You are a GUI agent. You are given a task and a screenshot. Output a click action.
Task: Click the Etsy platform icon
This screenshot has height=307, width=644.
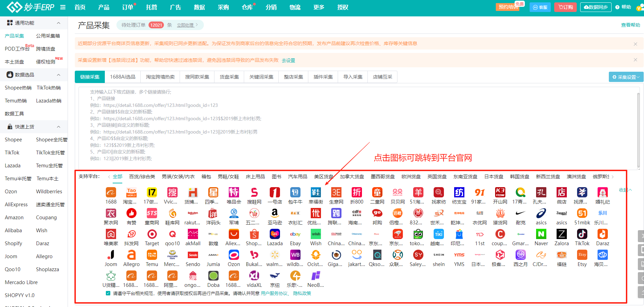(582, 255)
